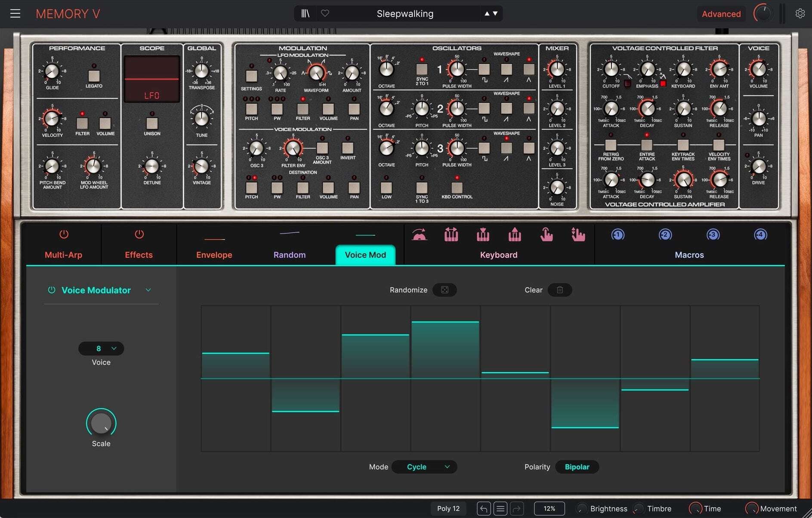
Task: Toggle the Keytrack Env Times switch
Action: click(x=683, y=145)
